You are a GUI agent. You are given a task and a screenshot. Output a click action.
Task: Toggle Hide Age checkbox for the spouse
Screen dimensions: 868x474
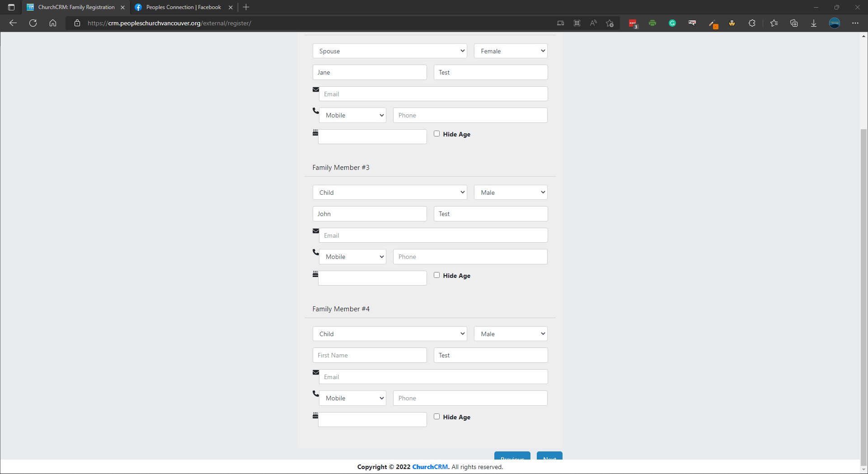pyautogui.click(x=436, y=133)
